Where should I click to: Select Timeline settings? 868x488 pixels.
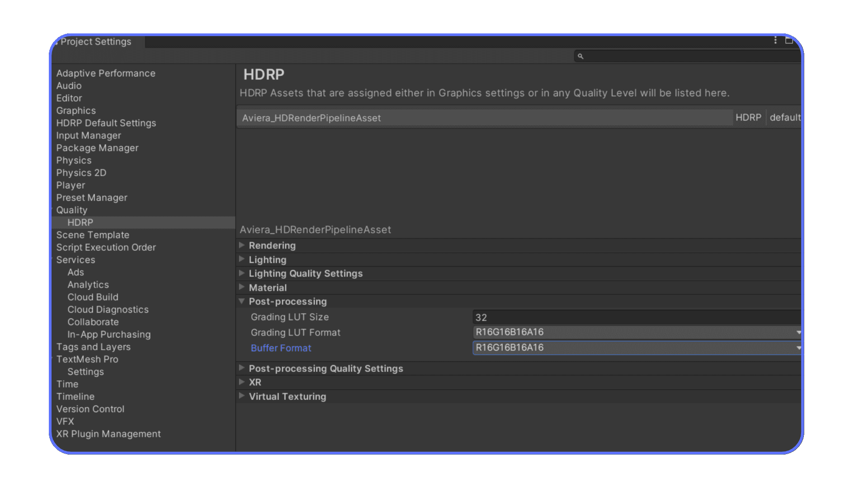click(x=75, y=396)
